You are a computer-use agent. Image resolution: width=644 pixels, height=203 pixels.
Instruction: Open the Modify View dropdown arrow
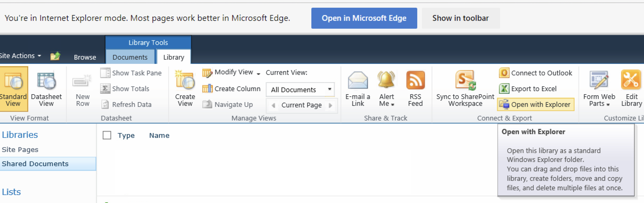[x=258, y=73]
